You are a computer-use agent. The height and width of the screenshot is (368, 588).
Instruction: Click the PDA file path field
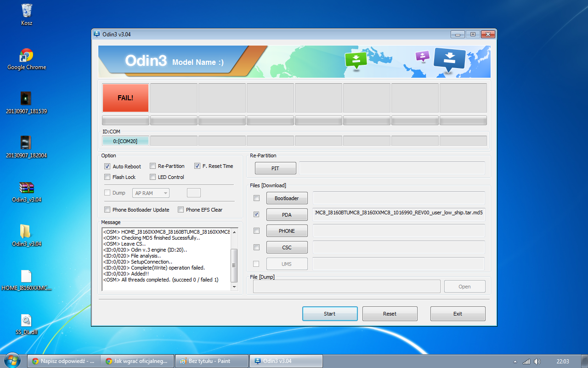click(x=399, y=214)
